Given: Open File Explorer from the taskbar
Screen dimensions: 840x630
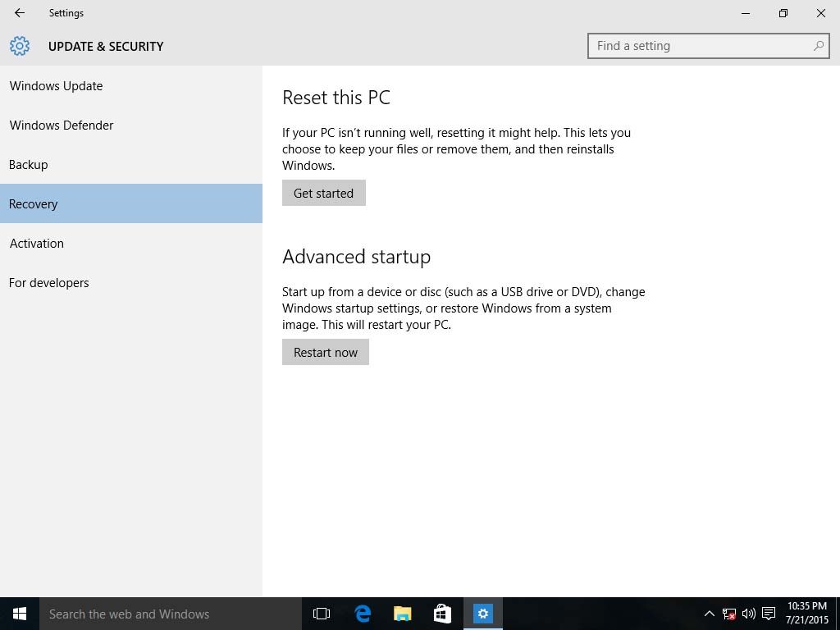Looking at the screenshot, I should click(x=402, y=614).
